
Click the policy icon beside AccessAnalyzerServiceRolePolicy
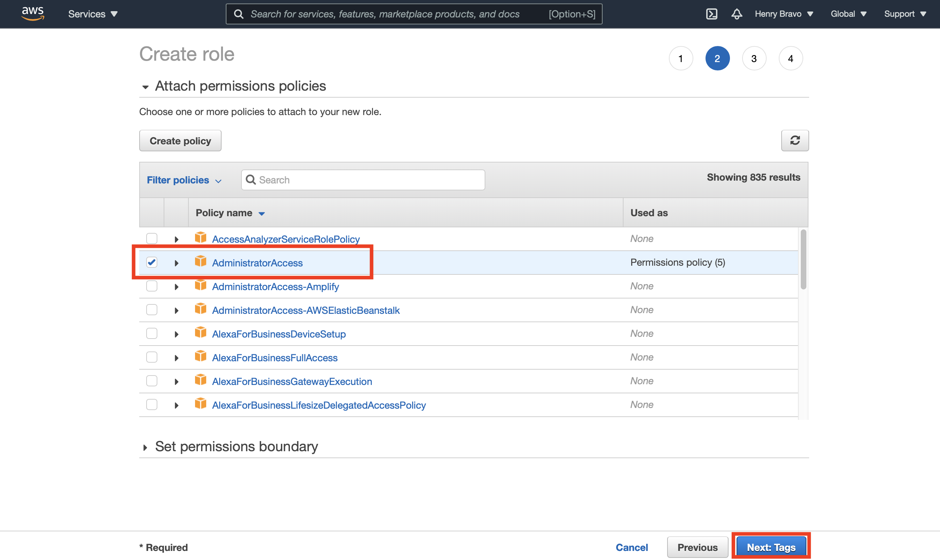(x=201, y=238)
